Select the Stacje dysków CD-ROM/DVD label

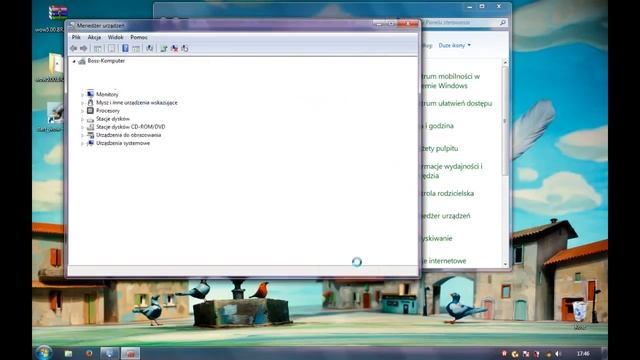(x=131, y=127)
